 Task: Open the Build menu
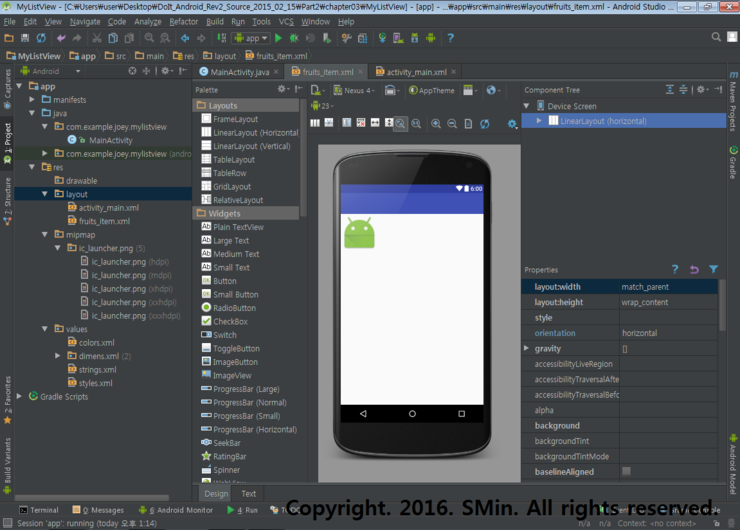click(x=215, y=22)
